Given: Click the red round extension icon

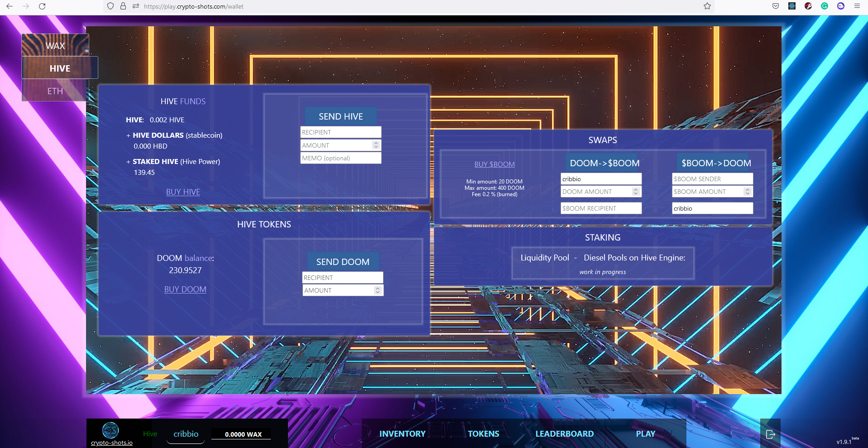Looking at the screenshot, I should point(808,6).
